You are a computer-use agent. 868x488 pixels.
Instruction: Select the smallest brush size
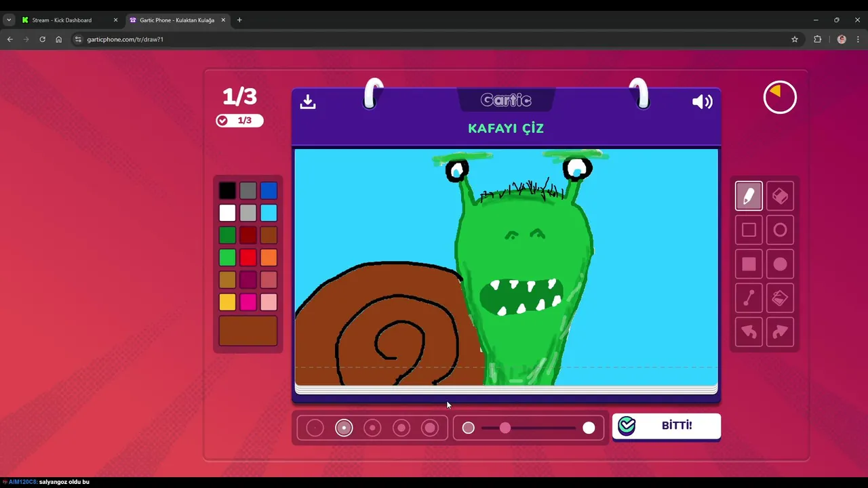[315, 428]
